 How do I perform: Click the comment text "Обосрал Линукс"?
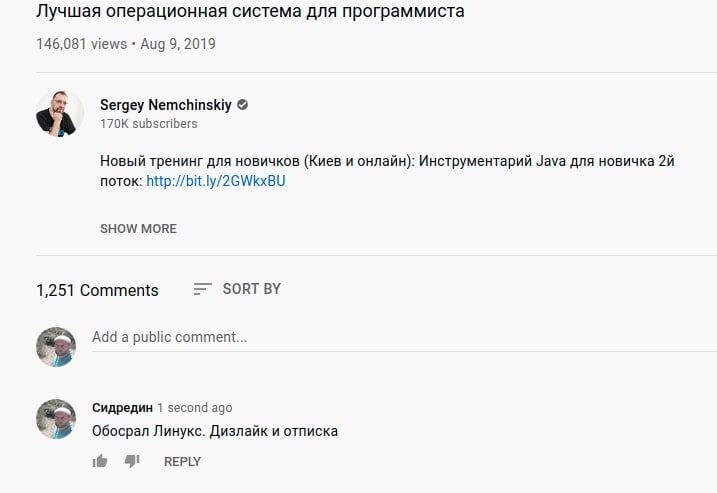215,432
